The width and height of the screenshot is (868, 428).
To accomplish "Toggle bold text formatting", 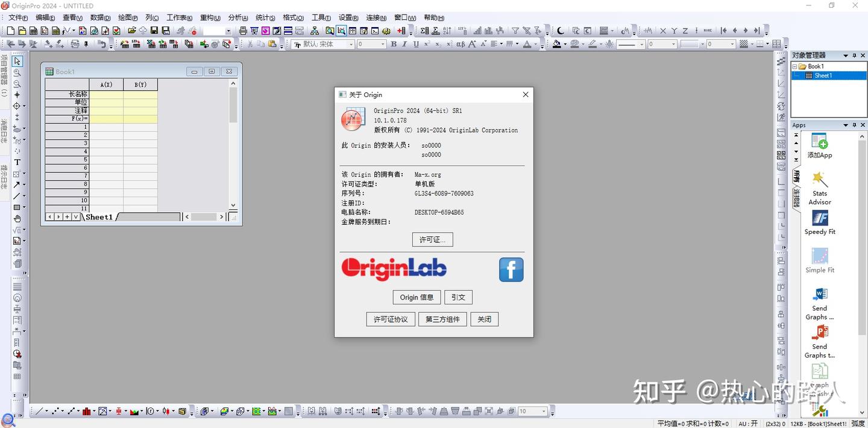I will [x=392, y=44].
